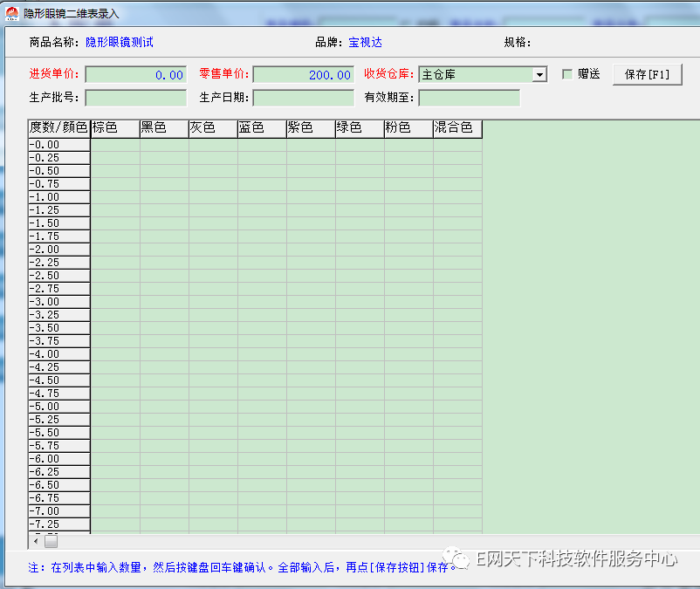Screen dimensions: 700x589
Task: Click the 生产批号 text box
Action: 136,98
